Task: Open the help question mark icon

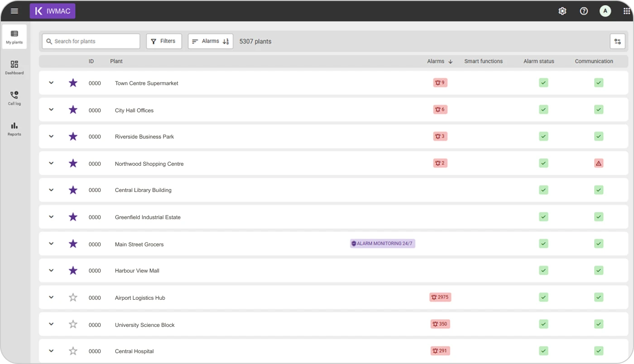Action: coord(584,11)
